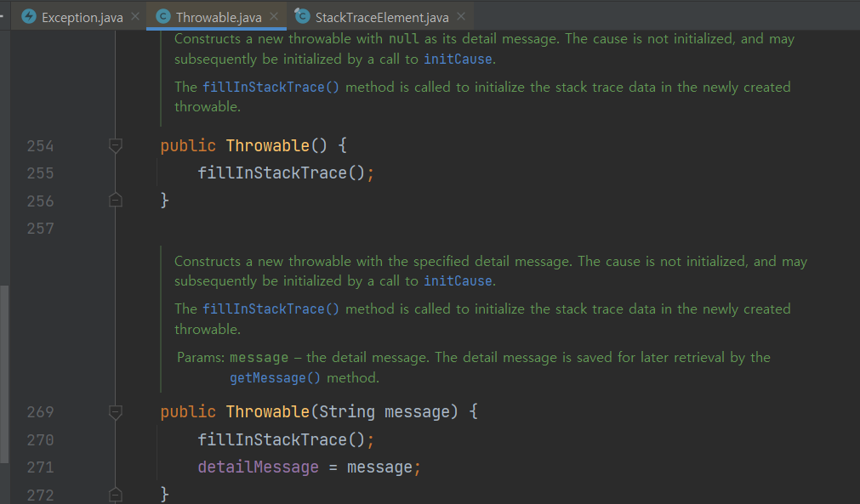Screen dimensions: 860x504
Task: Follow the initCause link in the second doc comment
Action: 458,281
